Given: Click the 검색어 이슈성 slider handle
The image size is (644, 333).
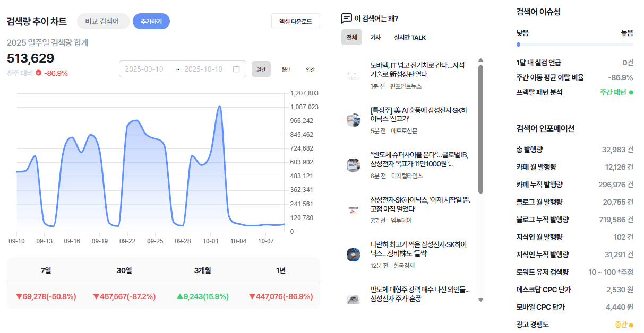Looking at the screenshot, I should 519,45.
